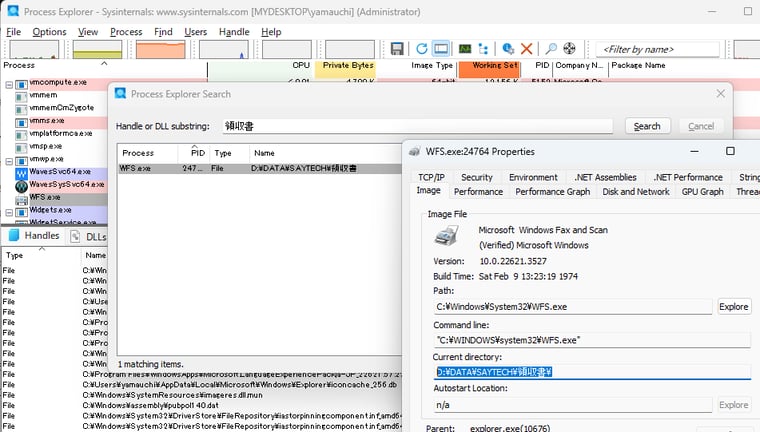Open the Users menu

(195, 32)
